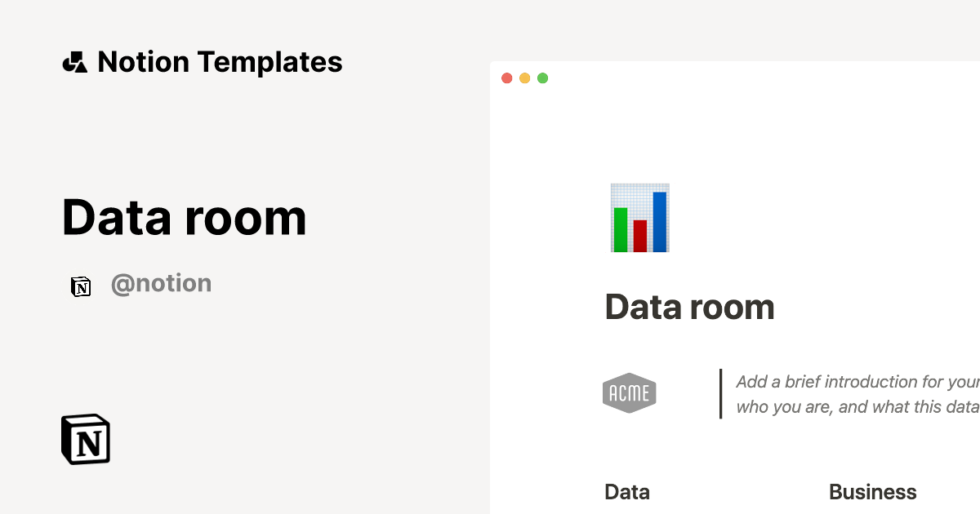This screenshot has height=514, width=980.
Task: Click the large Data room template heading
Action: 184,218
